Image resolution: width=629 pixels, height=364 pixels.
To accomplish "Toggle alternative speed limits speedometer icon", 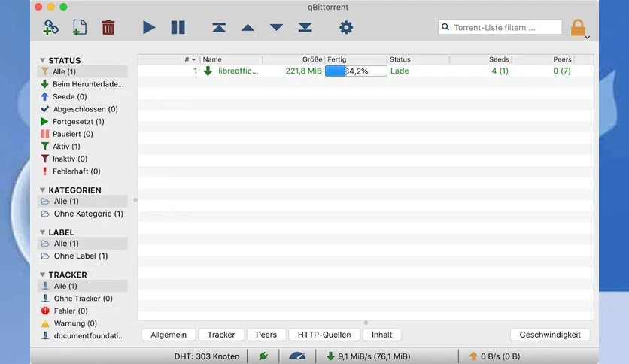I will [x=297, y=356].
